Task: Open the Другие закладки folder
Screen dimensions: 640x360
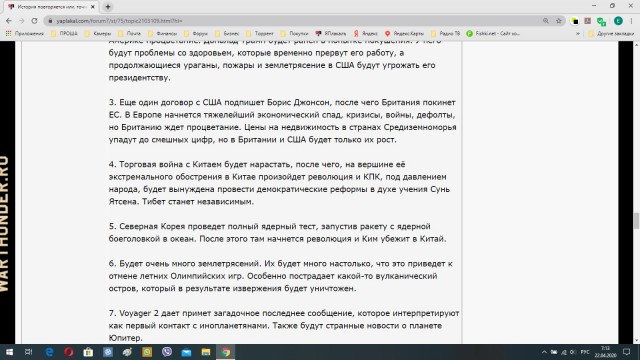Action: 611,33
